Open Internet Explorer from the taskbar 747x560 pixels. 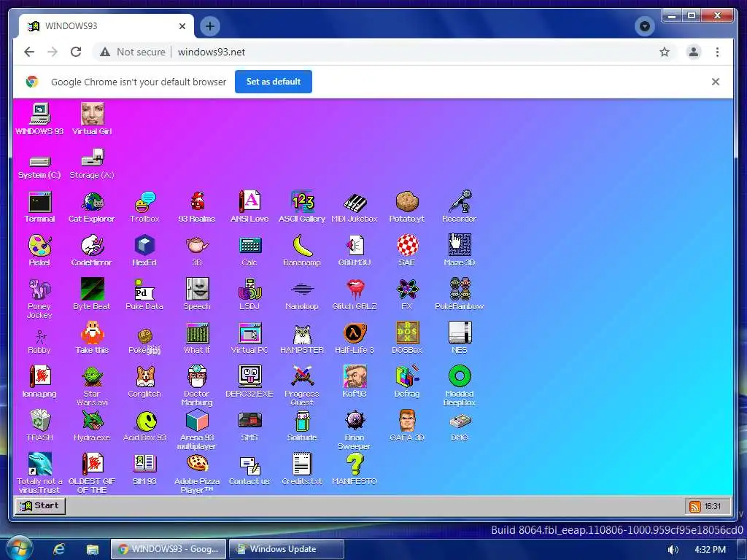click(59, 549)
